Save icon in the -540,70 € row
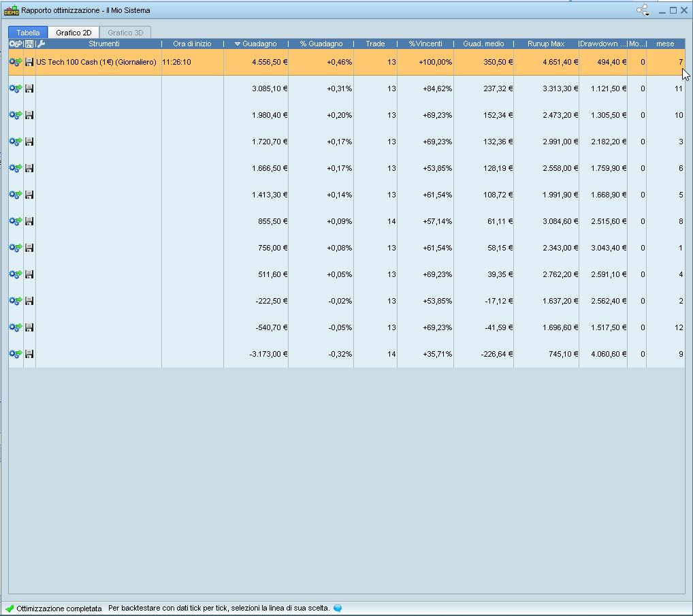 click(x=29, y=327)
